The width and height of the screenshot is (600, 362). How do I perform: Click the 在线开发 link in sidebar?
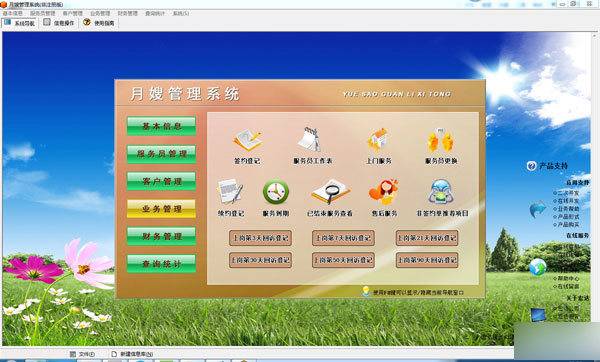568,201
